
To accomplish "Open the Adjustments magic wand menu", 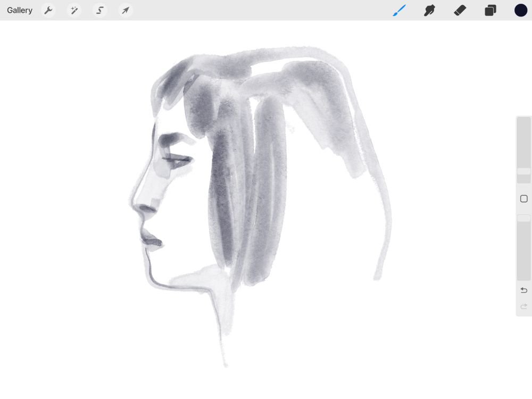I will 74,10.
